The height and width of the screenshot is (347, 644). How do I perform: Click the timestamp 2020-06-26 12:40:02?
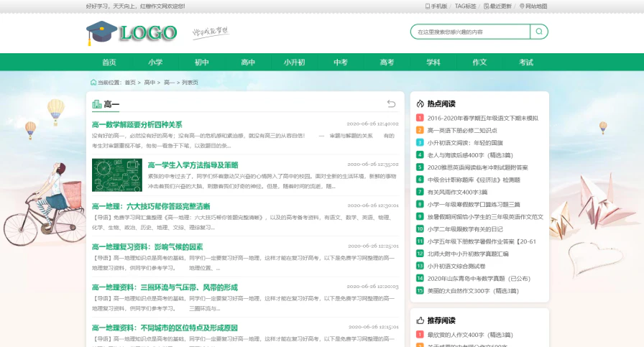pos(372,124)
